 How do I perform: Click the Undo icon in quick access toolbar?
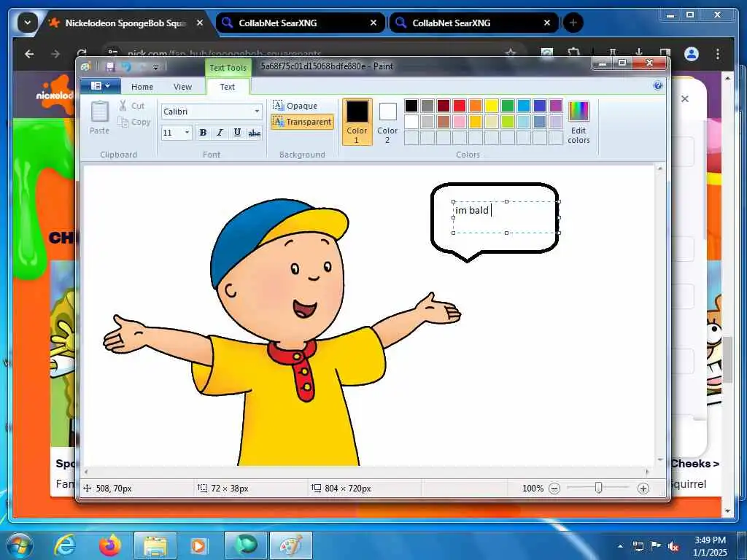coord(126,67)
